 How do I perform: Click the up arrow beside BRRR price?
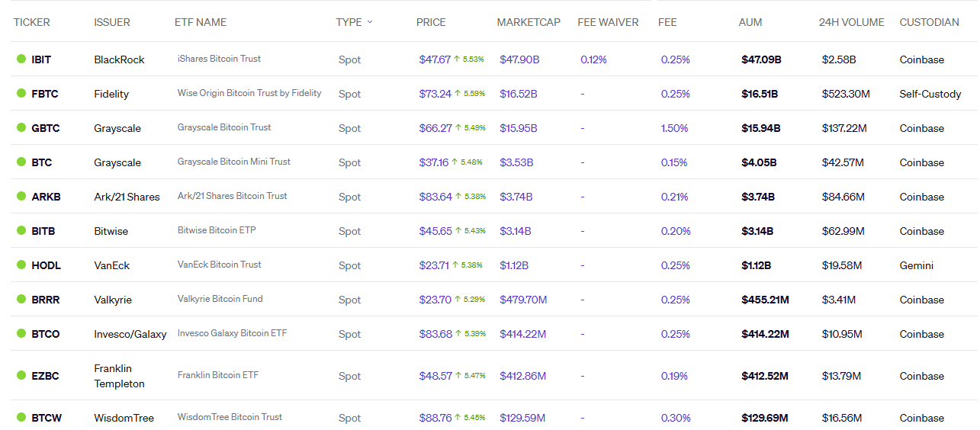458,300
